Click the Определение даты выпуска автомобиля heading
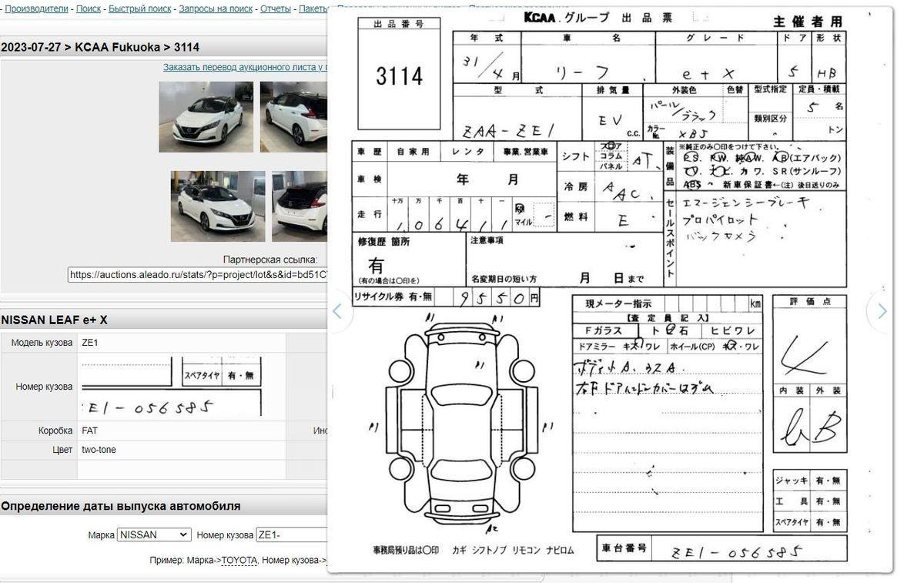Viewport: 924px width, 583px height. click(120, 506)
